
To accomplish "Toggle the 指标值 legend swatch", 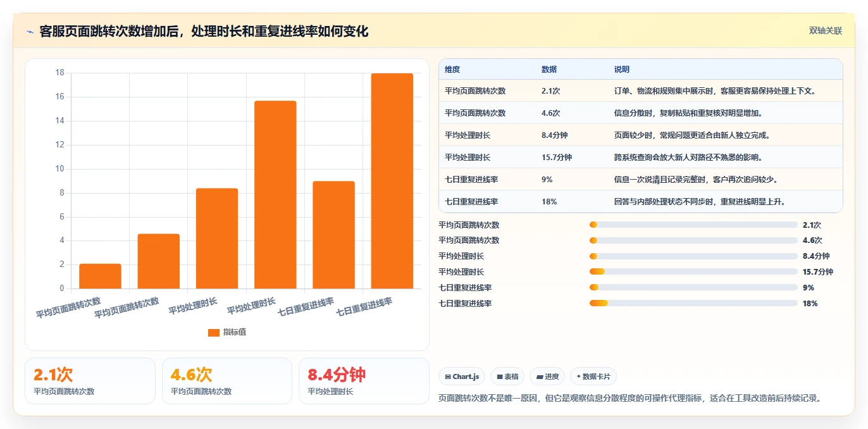I will click(x=214, y=332).
